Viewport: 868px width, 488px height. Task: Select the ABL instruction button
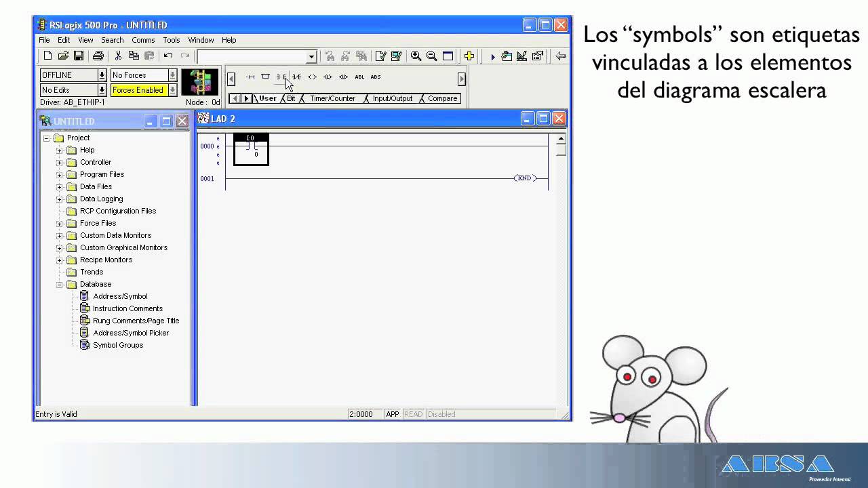pyautogui.click(x=359, y=77)
